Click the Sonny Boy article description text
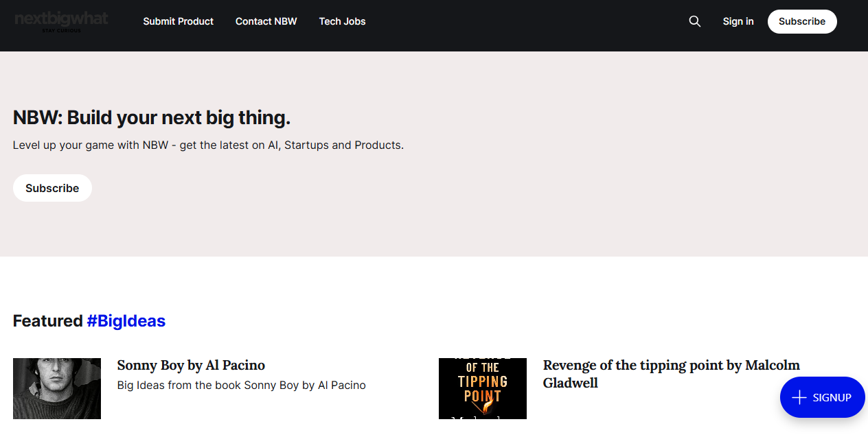Viewport: 868px width, 437px height. pyautogui.click(x=241, y=386)
